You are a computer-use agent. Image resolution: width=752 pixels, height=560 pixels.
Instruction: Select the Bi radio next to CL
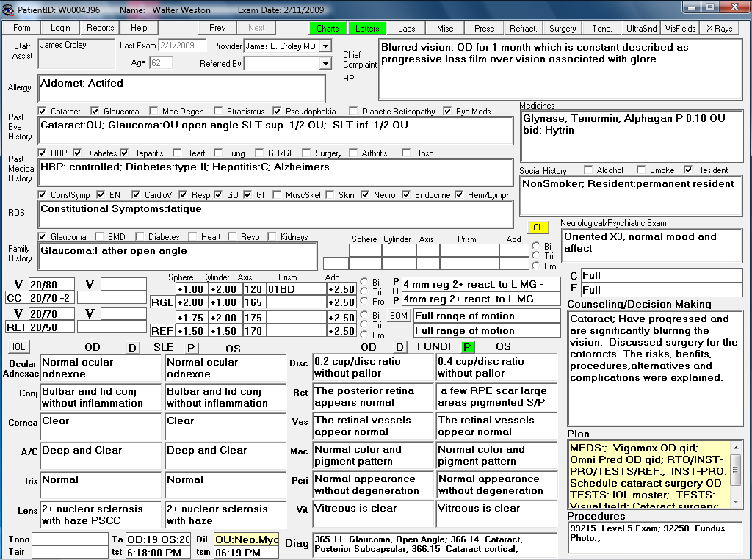tap(535, 245)
